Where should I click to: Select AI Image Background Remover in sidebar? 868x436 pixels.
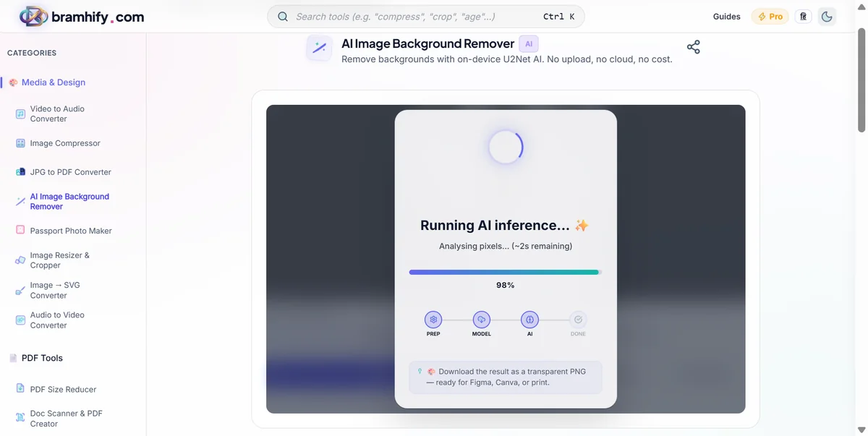69,202
